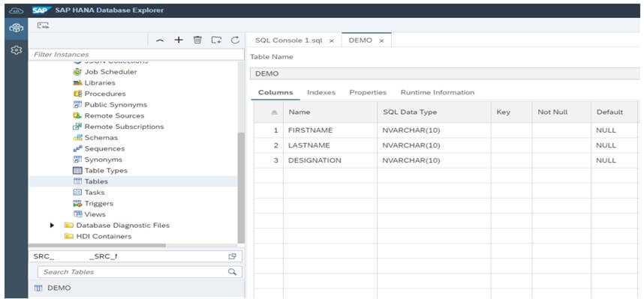Expand Database Diagnostic Files folder

click(52, 225)
